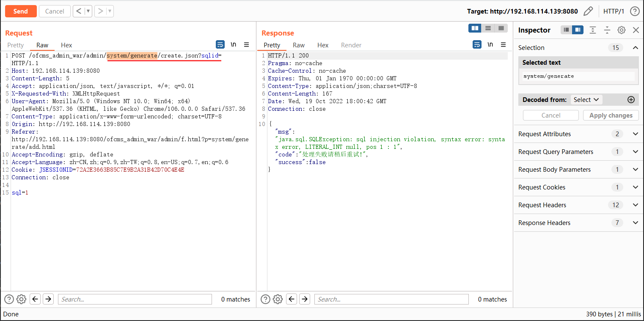Viewport: 644px width, 321px height.
Task: Click the sql=1 request body line
Action: coord(20,193)
